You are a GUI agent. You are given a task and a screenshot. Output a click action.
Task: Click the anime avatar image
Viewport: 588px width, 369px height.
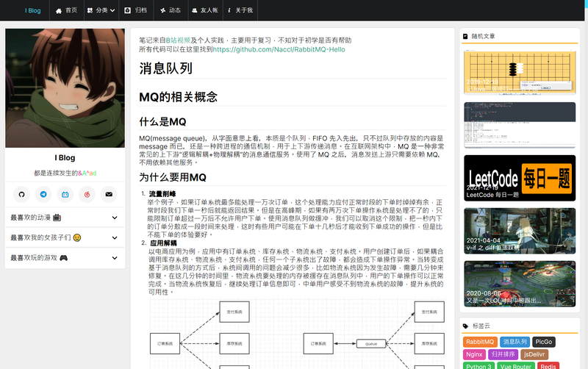click(65, 88)
